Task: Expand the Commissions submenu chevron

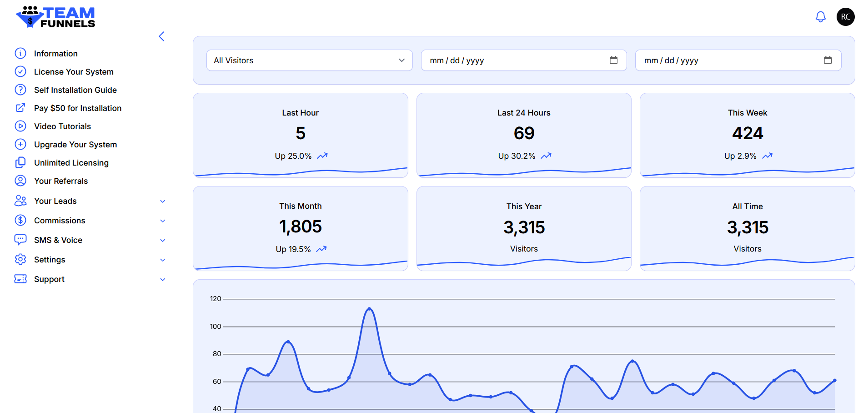Action: click(x=163, y=221)
